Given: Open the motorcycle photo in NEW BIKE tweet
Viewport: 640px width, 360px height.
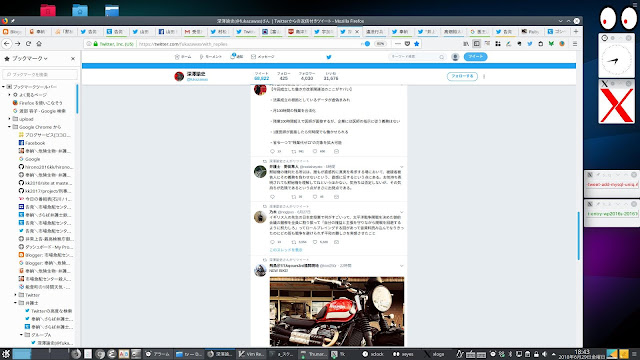Looking at the screenshot, I should pos(337,312).
